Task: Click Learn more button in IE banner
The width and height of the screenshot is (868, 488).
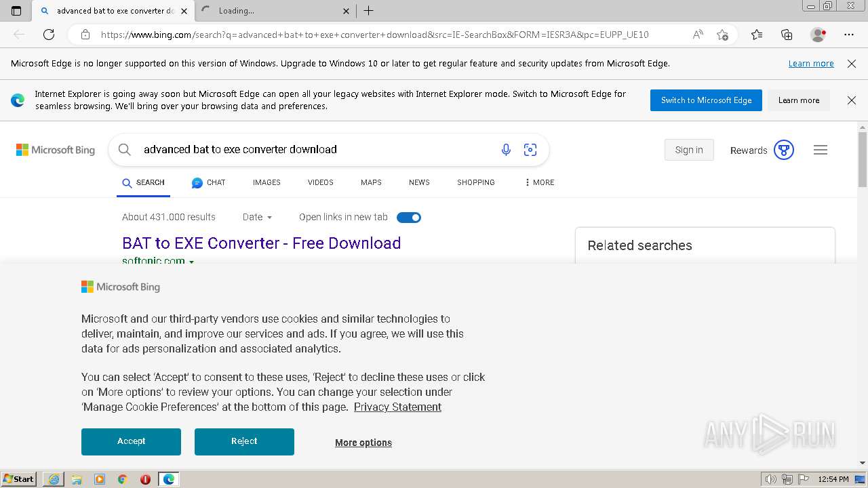Action: pos(799,100)
